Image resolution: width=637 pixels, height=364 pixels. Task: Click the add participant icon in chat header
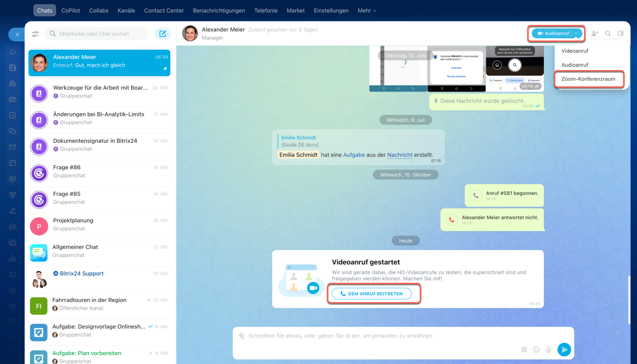point(595,34)
